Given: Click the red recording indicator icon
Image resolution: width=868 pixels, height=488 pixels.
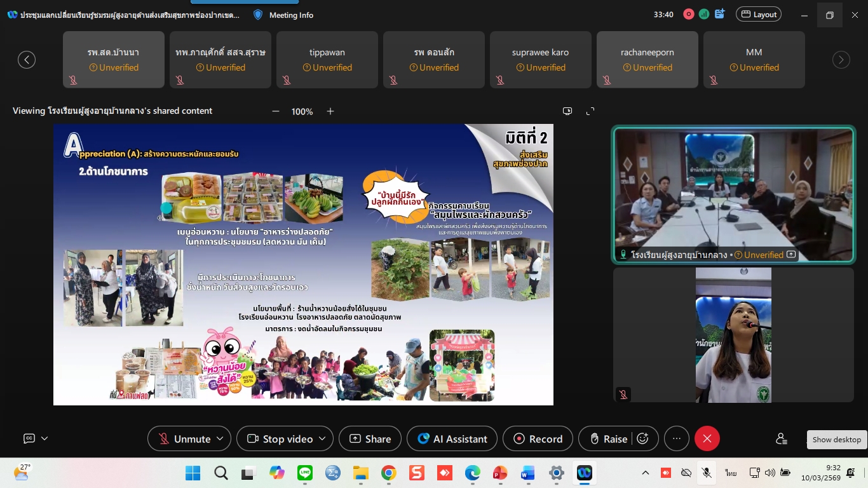Looking at the screenshot, I should pos(688,14).
